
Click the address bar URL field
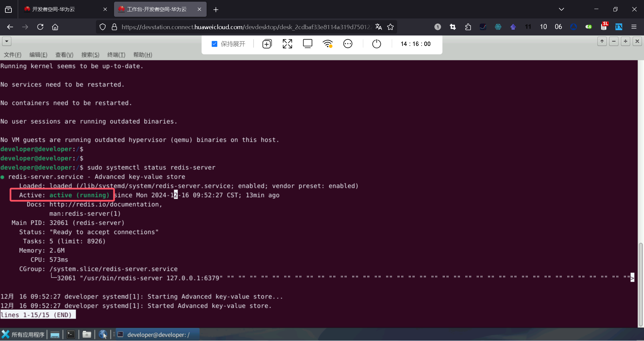pyautogui.click(x=246, y=27)
